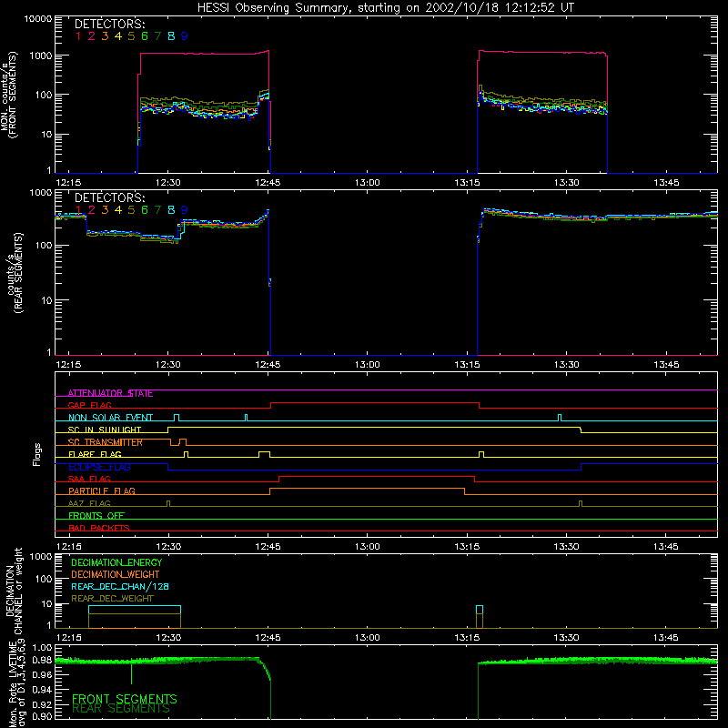Image resolution: width=728 pixels, height=728 pixels.
Task: Click the REAR SEGMENTS livetime legend label
Action: [x=121, y=709]
